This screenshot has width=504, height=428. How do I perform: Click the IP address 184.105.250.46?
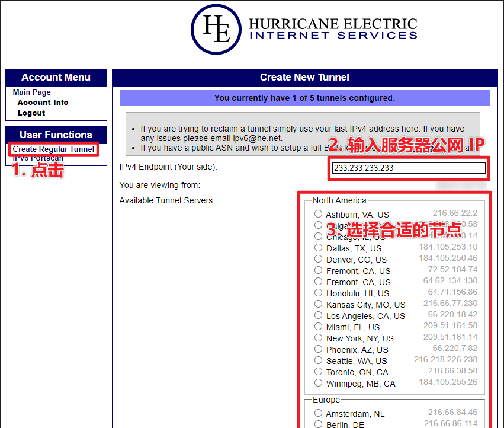click(448, 258)
